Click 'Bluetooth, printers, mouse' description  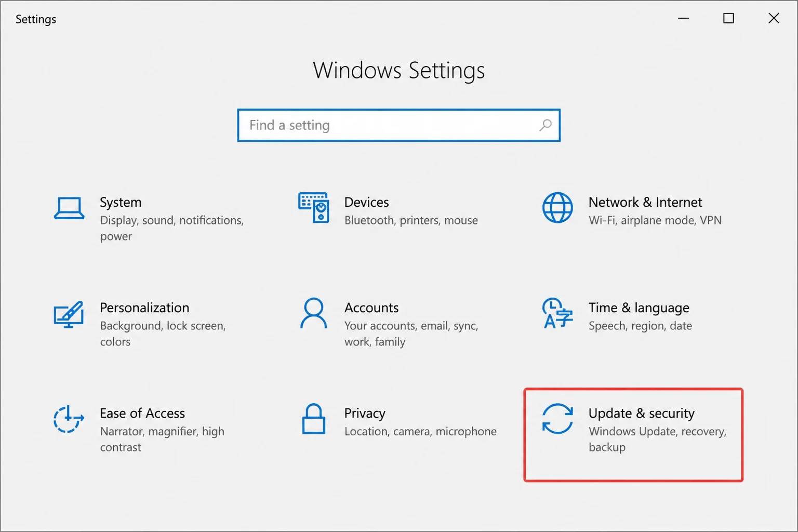(411, 220)
